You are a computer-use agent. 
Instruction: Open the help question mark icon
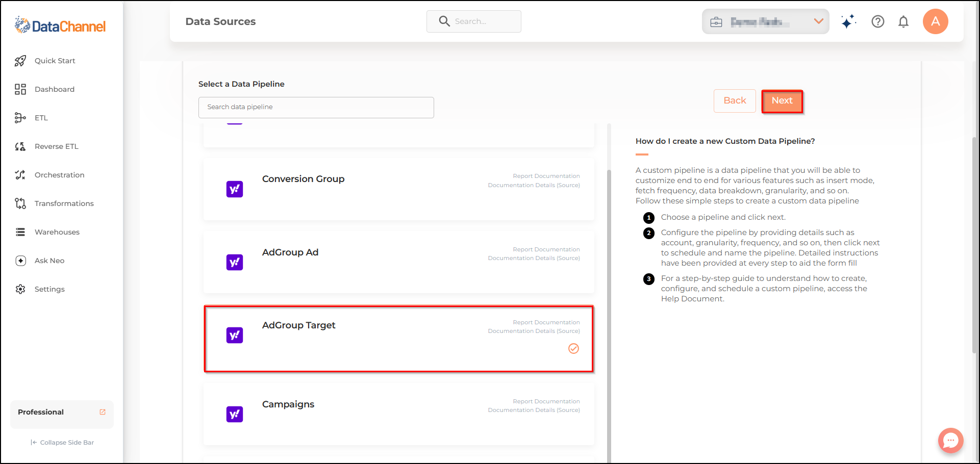(x=878, y=21)
